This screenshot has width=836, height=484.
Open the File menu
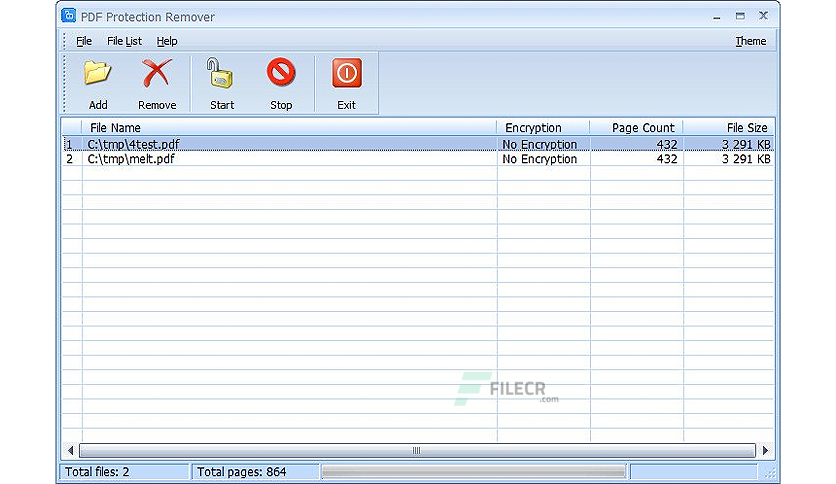point(84,41)
